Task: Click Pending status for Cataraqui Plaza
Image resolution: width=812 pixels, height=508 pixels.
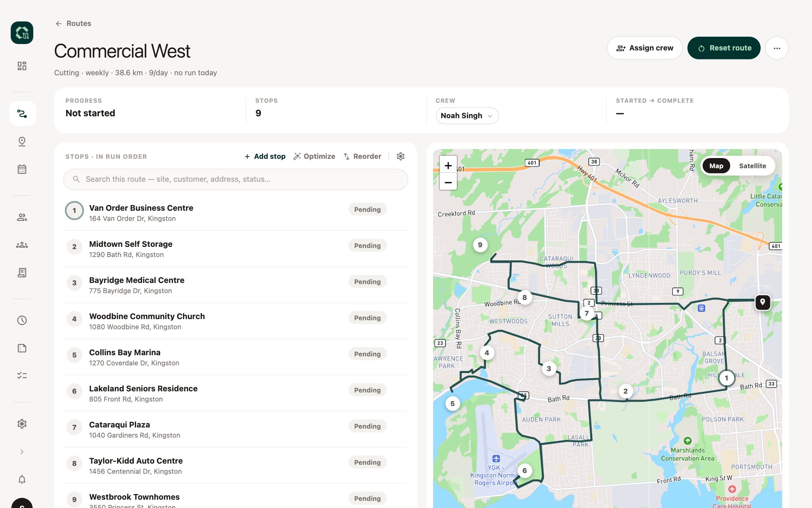Action: click(x=367, y=426)
